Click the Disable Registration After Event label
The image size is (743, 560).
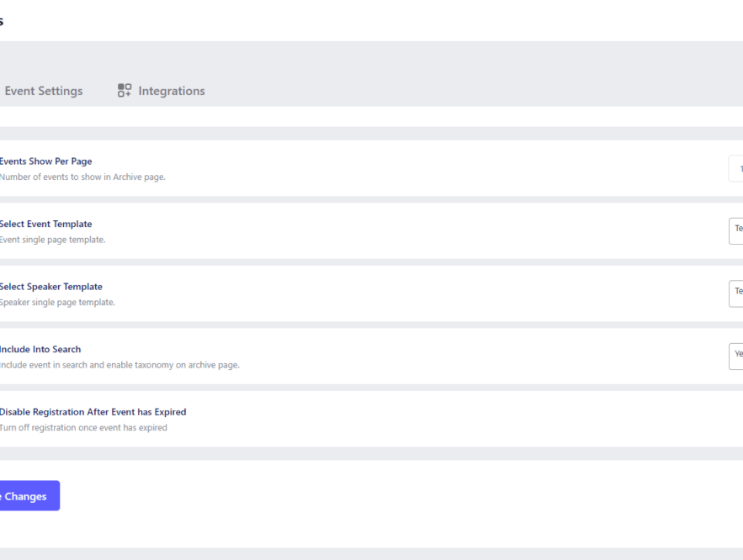[93, 411]
